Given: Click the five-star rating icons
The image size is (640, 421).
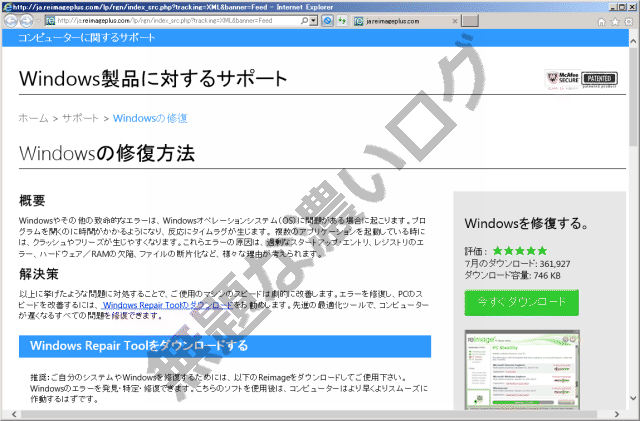Looking at the screenshot, I should [x=520, y=251].
